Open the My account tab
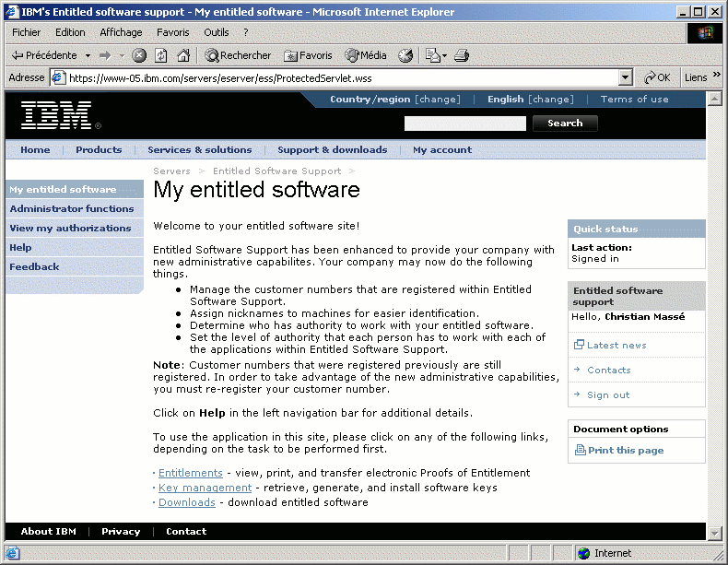The width and height of the screenshot is (728, 565). [442, 149]
